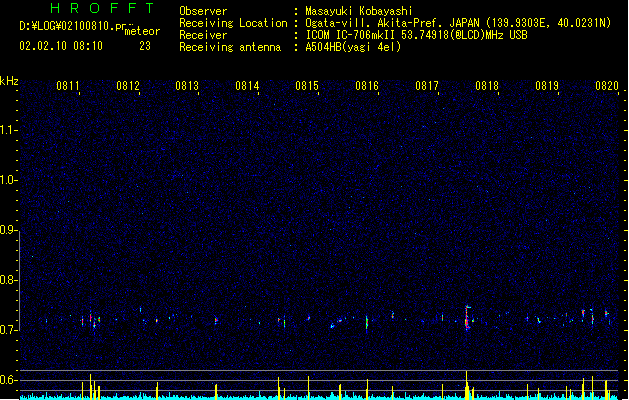
Task: Click the vertical echo streak below the 0816 marker
Action: (367, 323)
